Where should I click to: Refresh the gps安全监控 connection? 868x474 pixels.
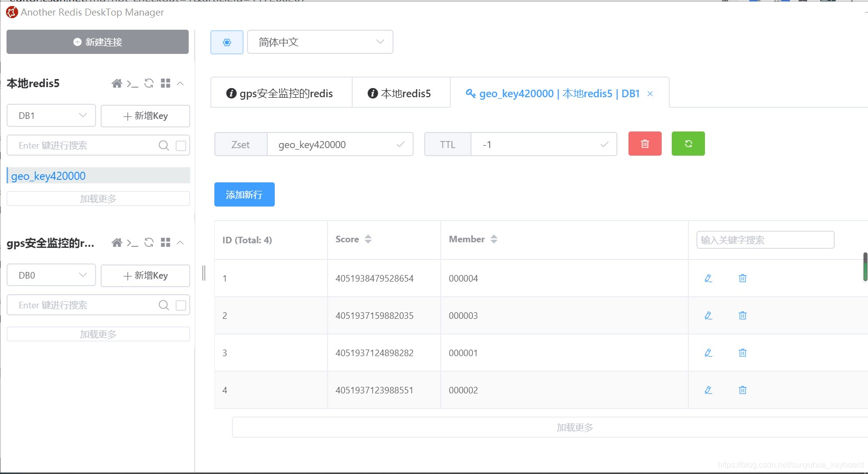click(x=149, y=243)
